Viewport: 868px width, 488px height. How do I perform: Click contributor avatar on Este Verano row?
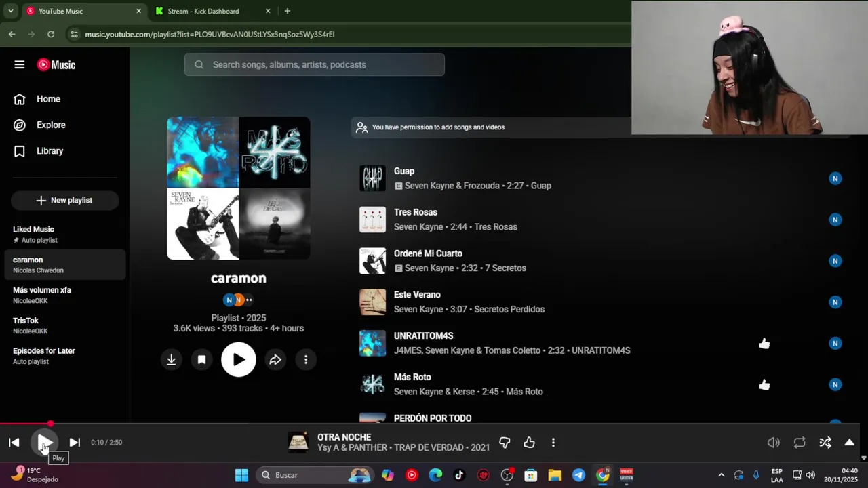click(x=835, y=302)
